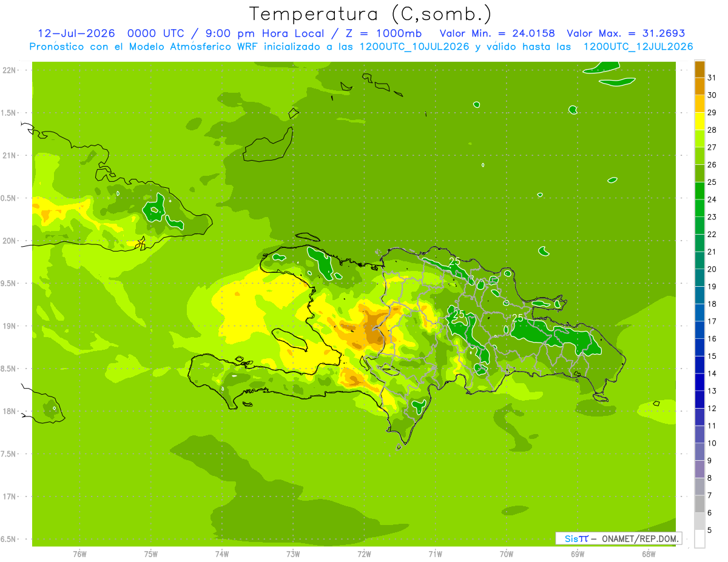Image resolution: width=728 pixels, height=562 pixels.
Task: Click the legend scale value '31'
Action: click(712, 78)
